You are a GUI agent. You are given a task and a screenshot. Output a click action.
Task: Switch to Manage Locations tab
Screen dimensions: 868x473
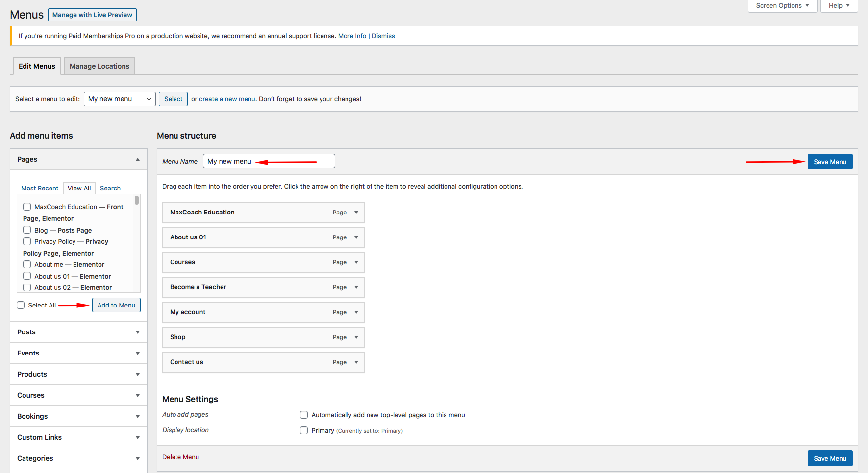[x=99, y=66]
